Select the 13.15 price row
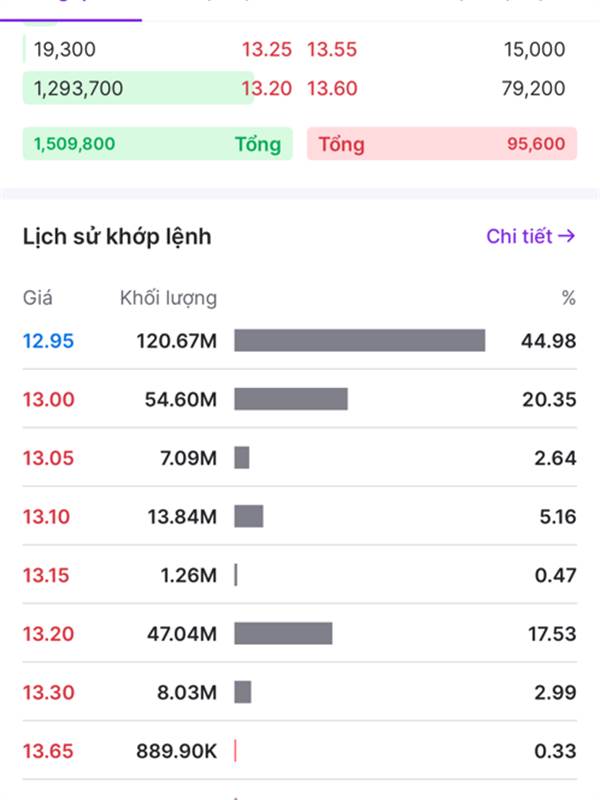 pyautogui.click(x=48, y=575)
